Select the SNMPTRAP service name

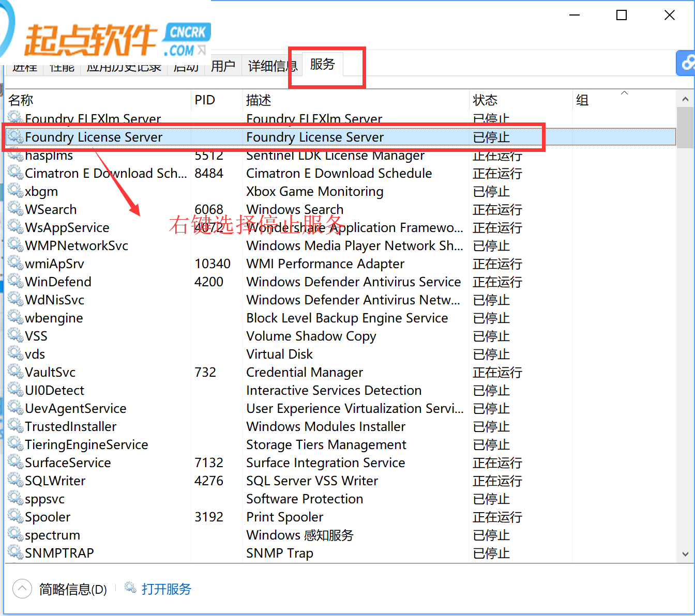[x=59, y=553]
